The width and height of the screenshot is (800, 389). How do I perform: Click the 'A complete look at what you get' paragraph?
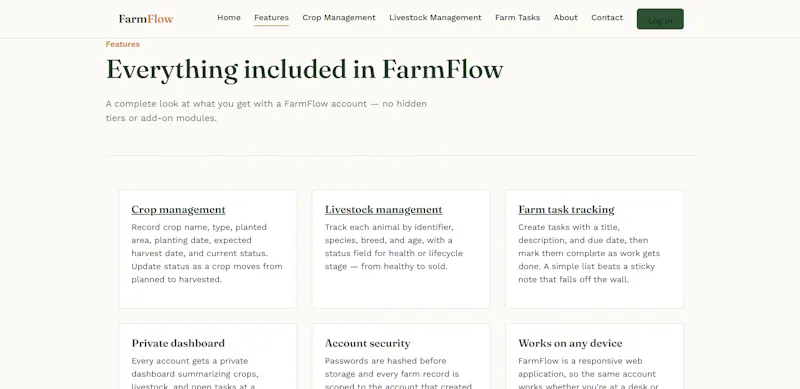(x=266, y=111)
